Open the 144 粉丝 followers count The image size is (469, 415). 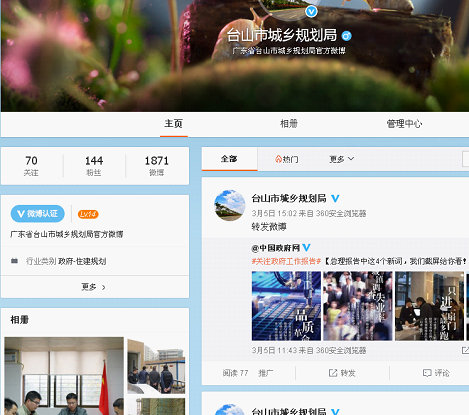pos(94,166)
